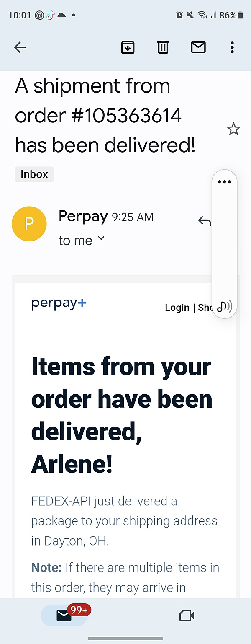The height and width of the screenshot is (644, 251).
Task: Mark the email as unread
Action: [x=198, y=47]
